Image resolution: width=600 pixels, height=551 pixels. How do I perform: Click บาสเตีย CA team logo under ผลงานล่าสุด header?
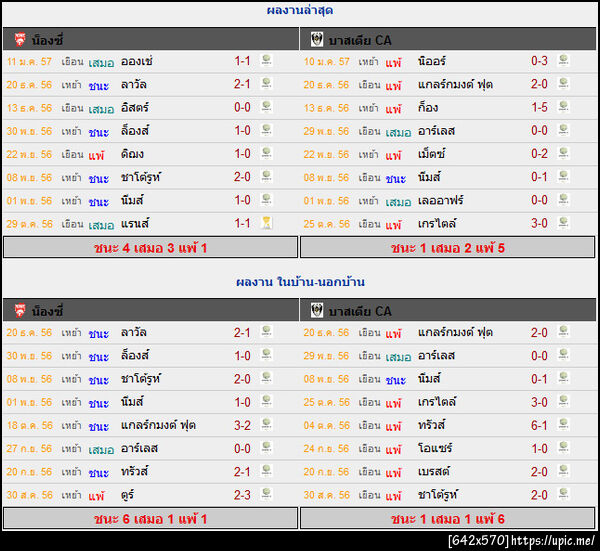[316, 39]
